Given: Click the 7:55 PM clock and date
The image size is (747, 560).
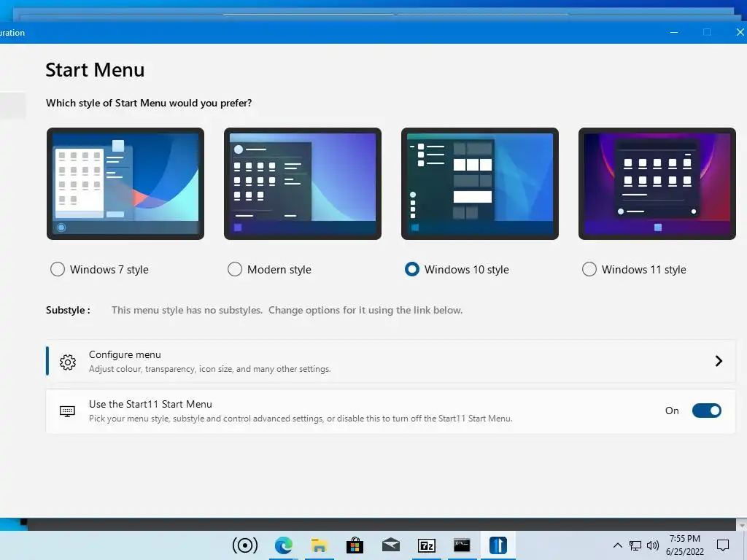Looking at the screenshot, I should (x=684, y=545).
